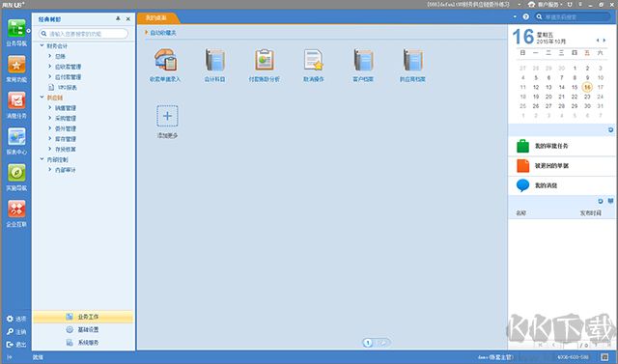
Task: Launch the 客户档案 desktop shortcut
Action: pyautogui.click(x=363, y=65)
